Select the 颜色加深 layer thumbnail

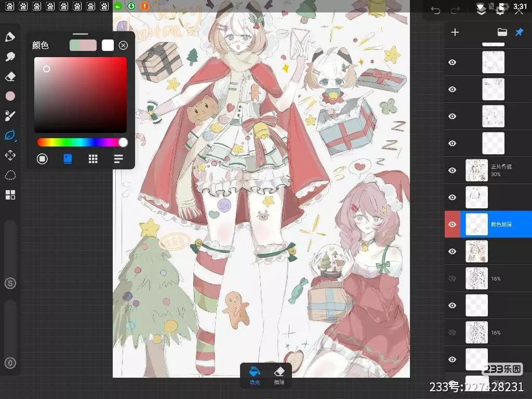pos(477,224)
